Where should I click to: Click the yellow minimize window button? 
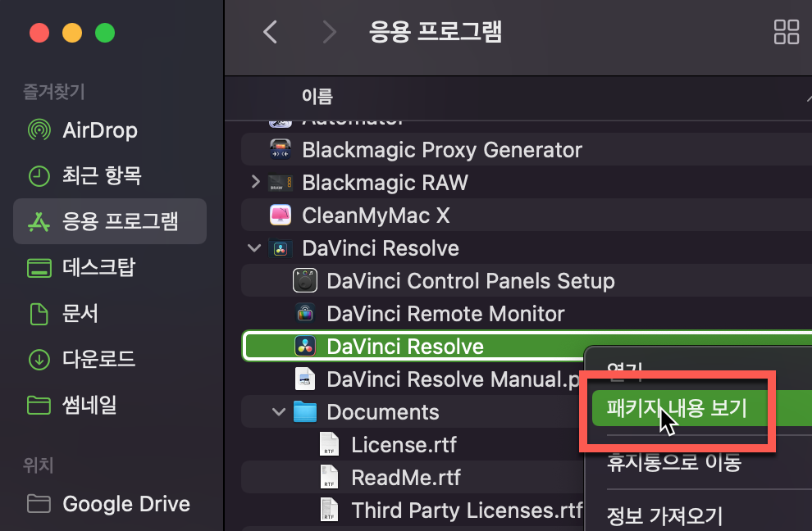pyautogui.click(x=72, y=33)
